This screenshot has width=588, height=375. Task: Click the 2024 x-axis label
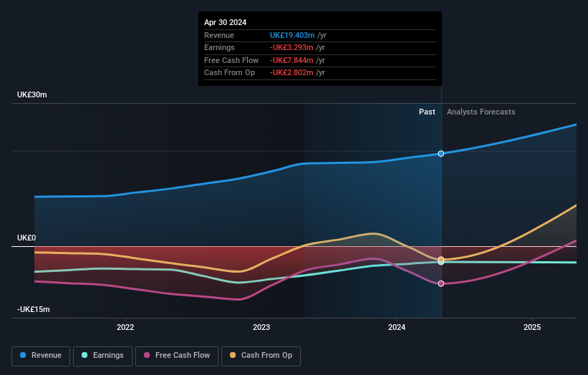(x=397, y=328)
